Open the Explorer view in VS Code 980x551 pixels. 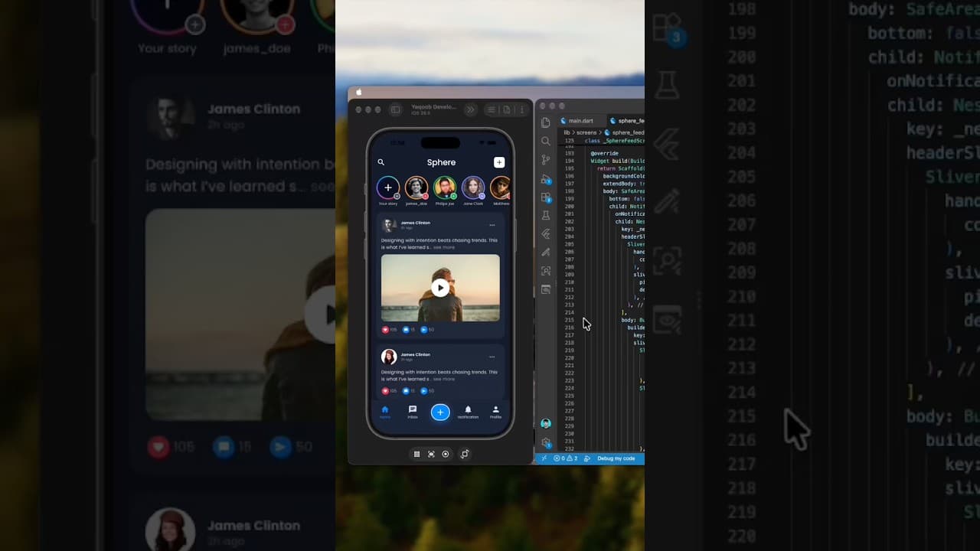point(546,122)
